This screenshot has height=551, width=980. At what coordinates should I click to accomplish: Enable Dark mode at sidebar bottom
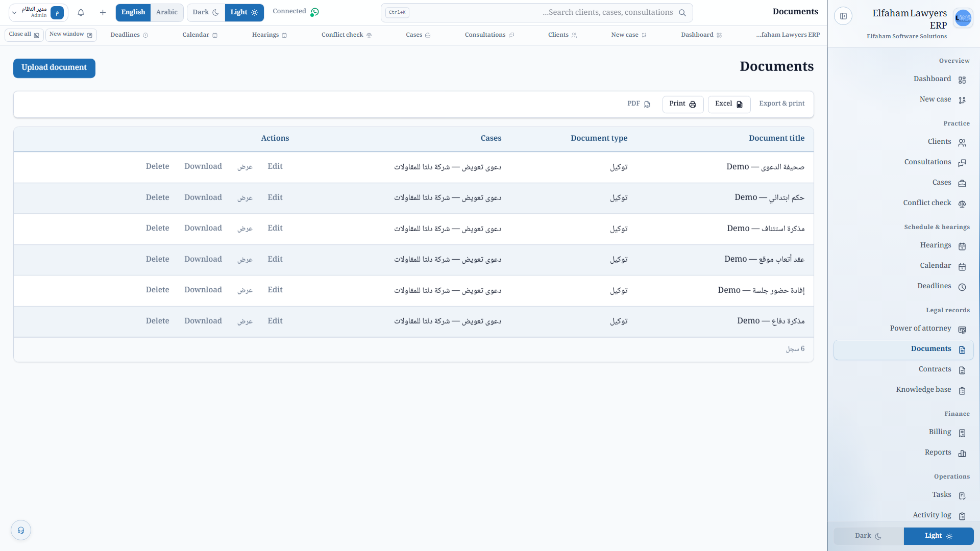pos(868,536)
